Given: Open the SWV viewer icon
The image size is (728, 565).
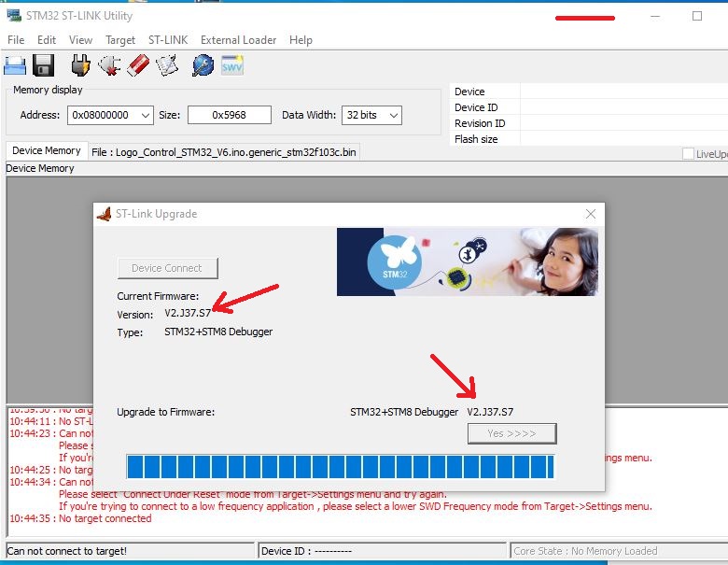Looking at the screenshot, I should (231, 65).
